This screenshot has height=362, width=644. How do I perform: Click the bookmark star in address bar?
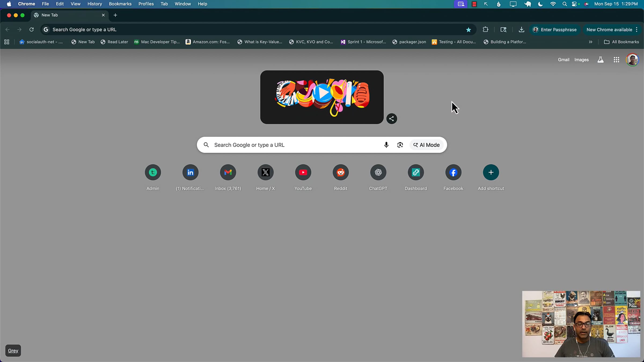coord(469,29)
